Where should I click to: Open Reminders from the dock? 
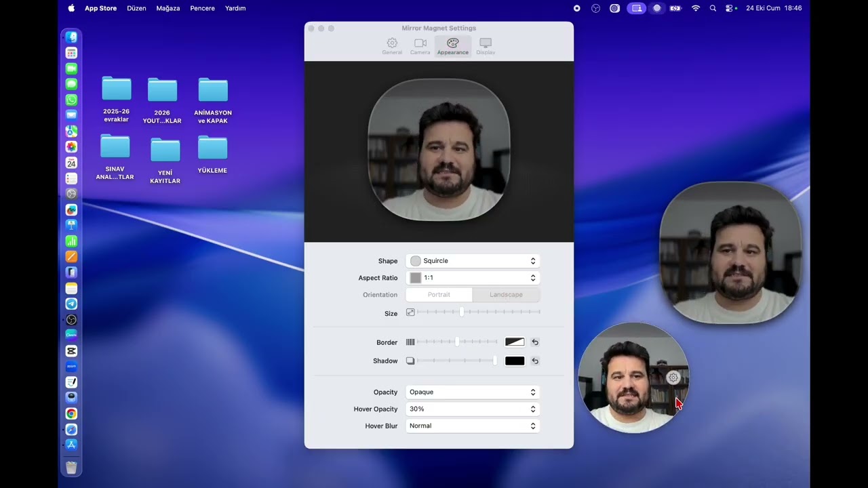(71, 178)
